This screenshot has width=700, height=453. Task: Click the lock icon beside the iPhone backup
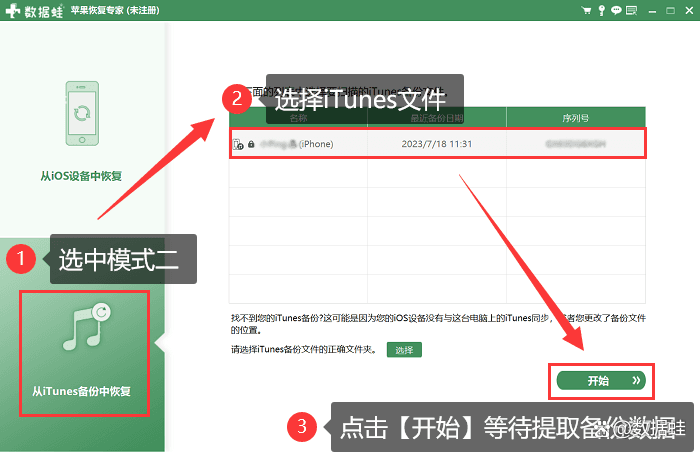coord(251,144)
